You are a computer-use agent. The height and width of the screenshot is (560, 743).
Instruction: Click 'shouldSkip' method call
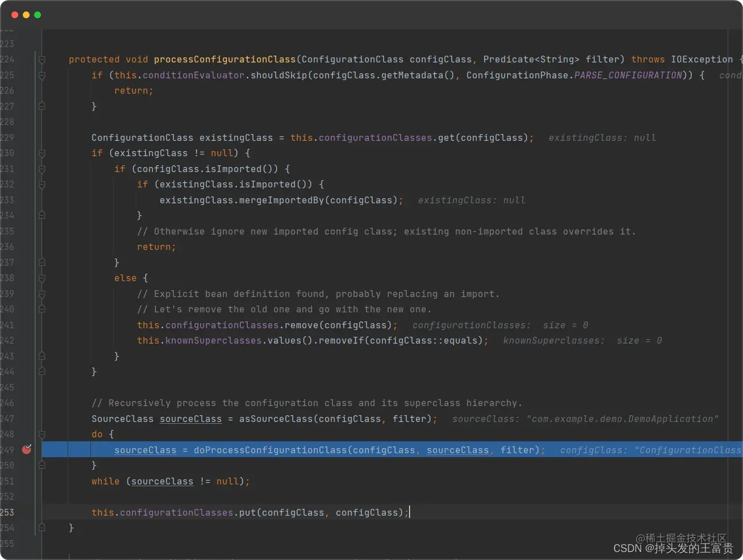point(279,75)
